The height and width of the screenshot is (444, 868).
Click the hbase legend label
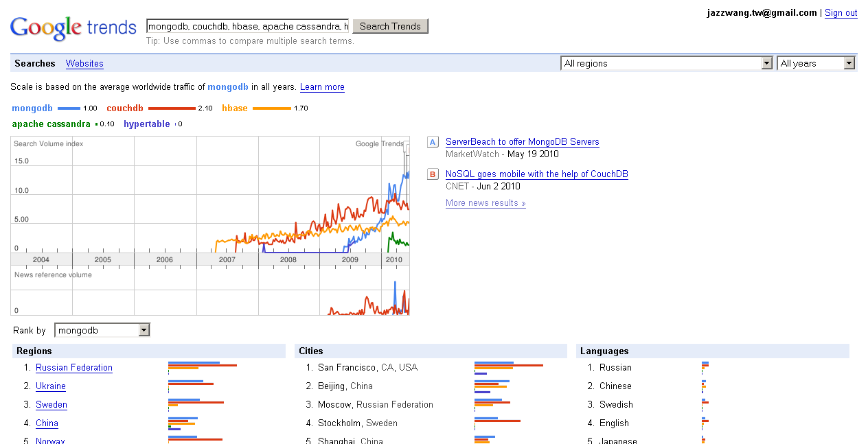pyautogui.click(x=235, y=108)
